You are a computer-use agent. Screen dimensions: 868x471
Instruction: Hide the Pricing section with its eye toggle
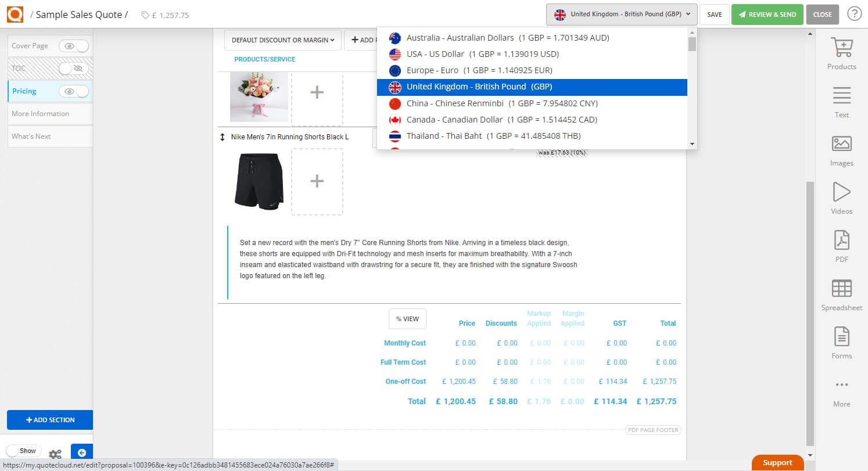(75, 91)
